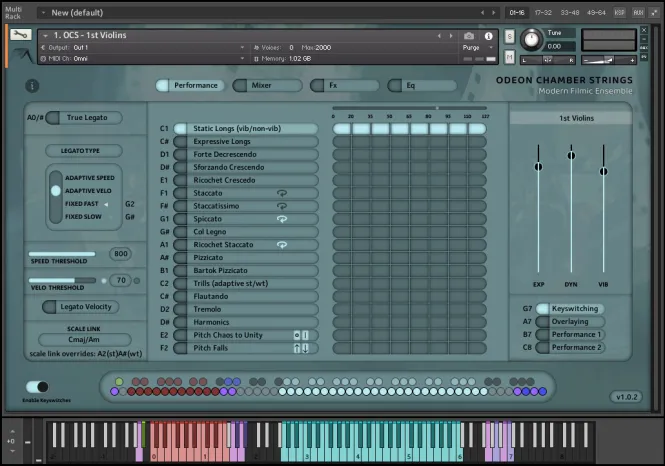Image resolution: width=665 pixels, height=466 pixels.
Task: Click the camera snapshot icon
Action: pyautogui.click(x=469, y=36)
